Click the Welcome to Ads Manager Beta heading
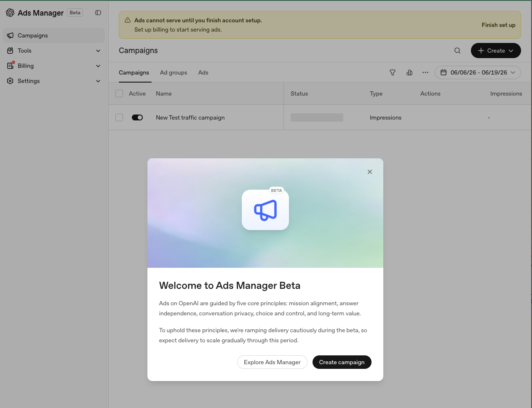The width and height of the screenshot is (532, 408). [x=230, y=285]
